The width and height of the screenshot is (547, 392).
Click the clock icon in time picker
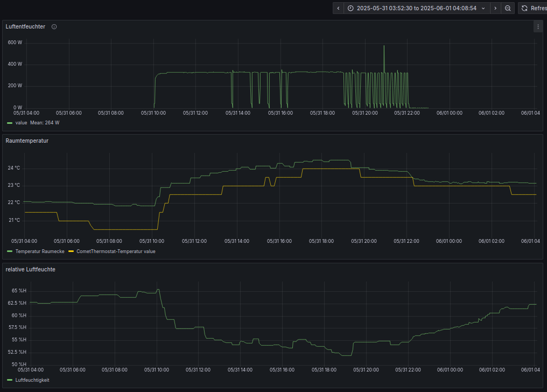pyautogui.click(x=350, y=8)
